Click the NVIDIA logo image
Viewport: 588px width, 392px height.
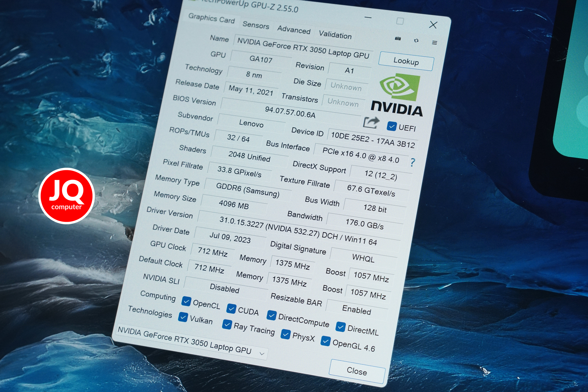point(397,96)
